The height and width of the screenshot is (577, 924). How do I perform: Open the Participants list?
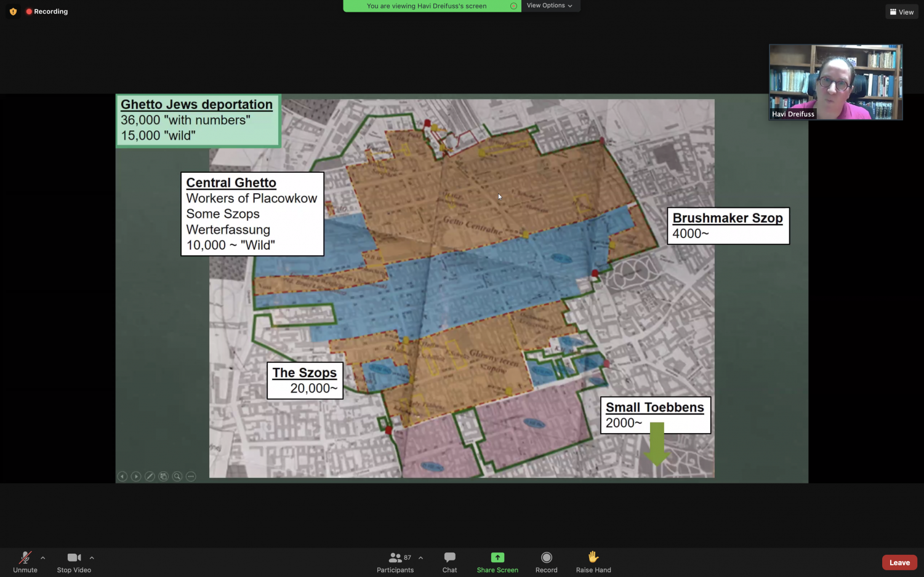[395, 562]
